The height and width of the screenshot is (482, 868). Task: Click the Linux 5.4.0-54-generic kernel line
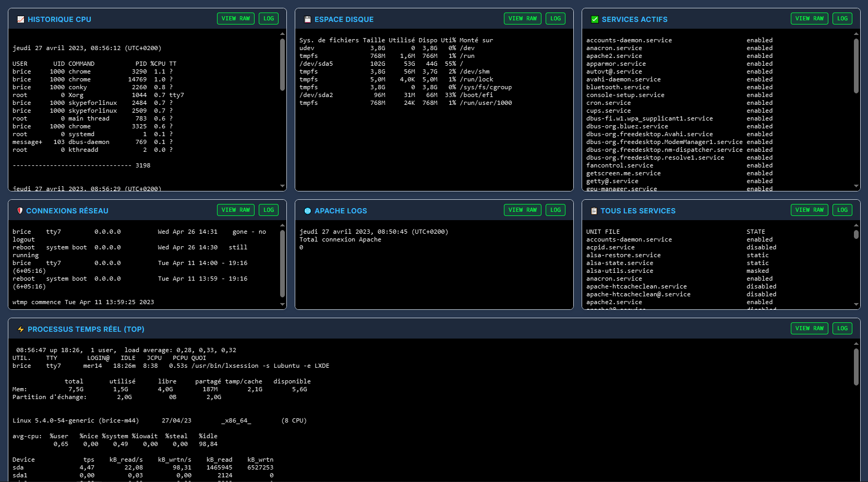[160, 420]
